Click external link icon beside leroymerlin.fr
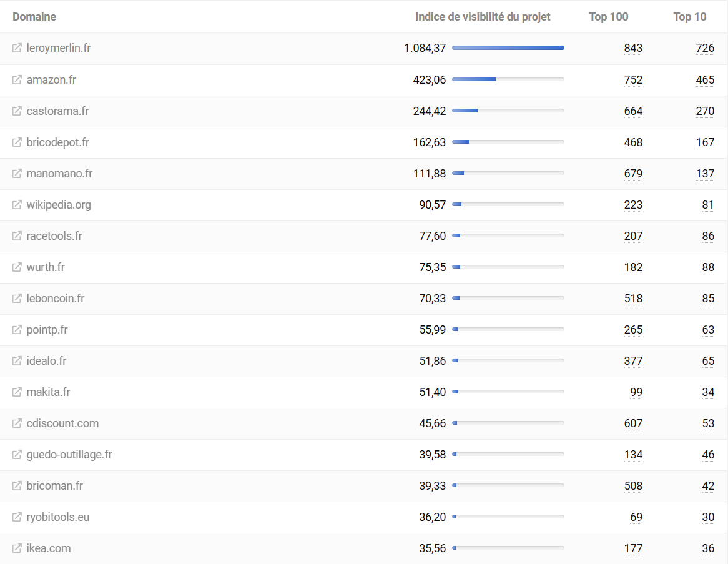The width and height of the screenshot is (728, 564). coord(17,48)
